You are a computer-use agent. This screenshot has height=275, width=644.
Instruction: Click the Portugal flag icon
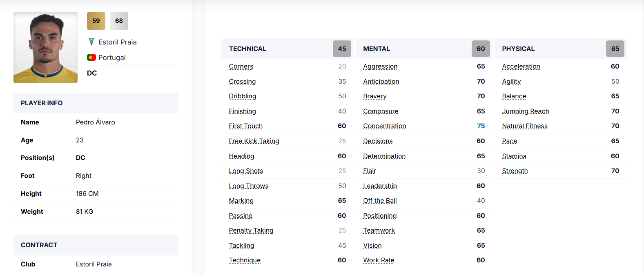[91, 58]
